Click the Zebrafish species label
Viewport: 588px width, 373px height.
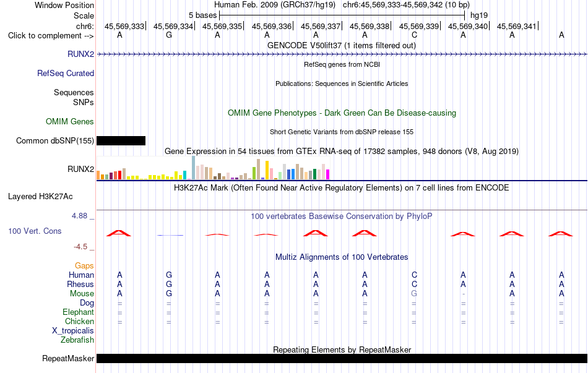(x=77, y=340)
